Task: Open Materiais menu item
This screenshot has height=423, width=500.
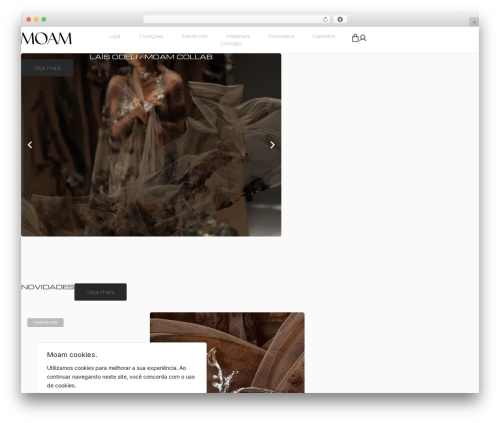Action: pos(238,36)
